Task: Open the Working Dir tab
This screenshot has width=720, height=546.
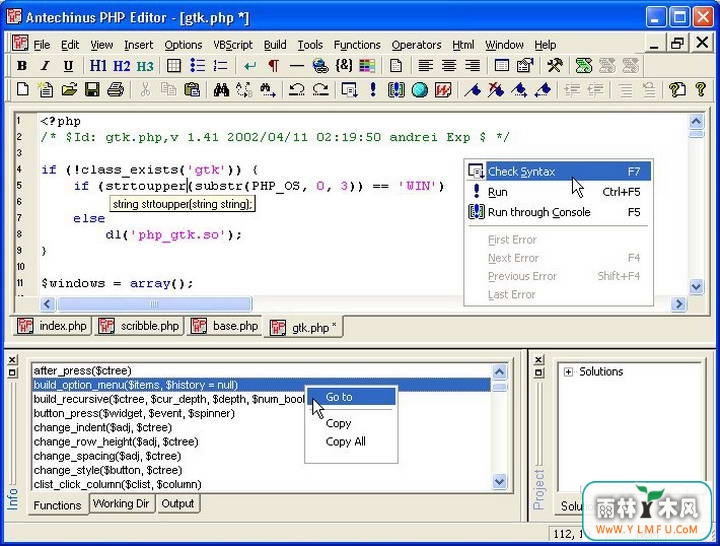Action: tap(121, 504)
